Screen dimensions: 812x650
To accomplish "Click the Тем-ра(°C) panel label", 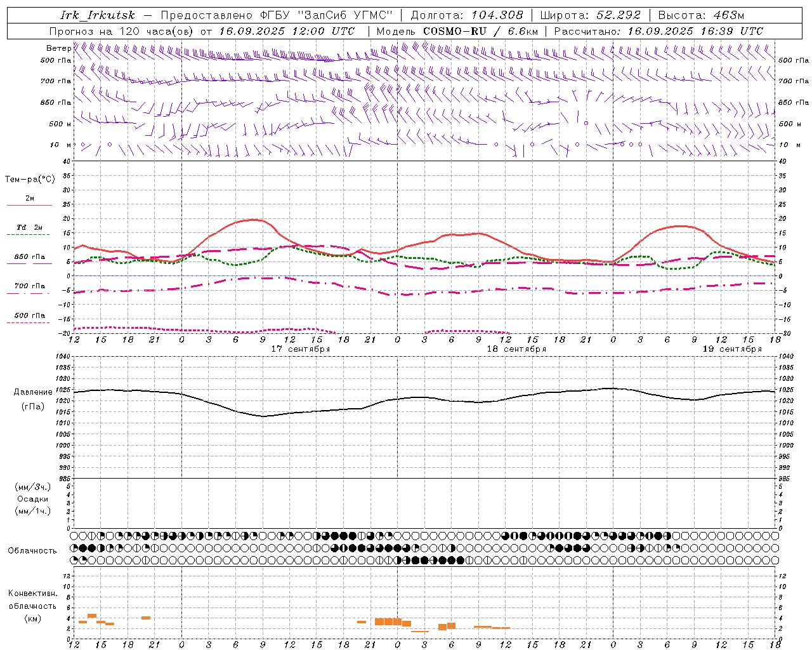I will click(x=30, y=180).
